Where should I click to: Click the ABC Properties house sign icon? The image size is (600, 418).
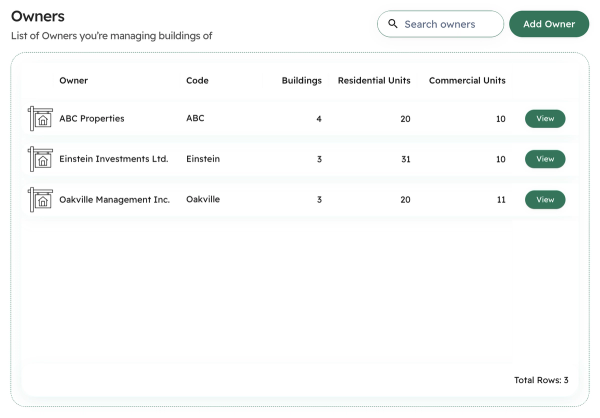[40, 118]
